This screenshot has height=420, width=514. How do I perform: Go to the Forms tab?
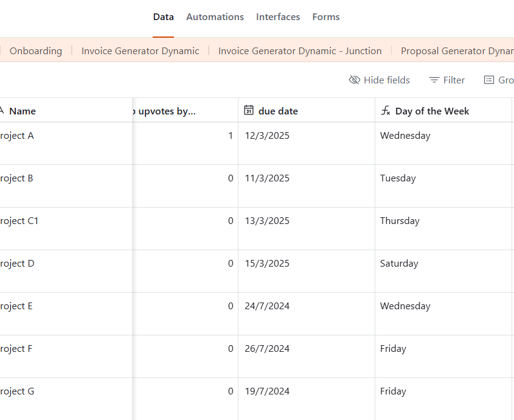coord(326,17)
